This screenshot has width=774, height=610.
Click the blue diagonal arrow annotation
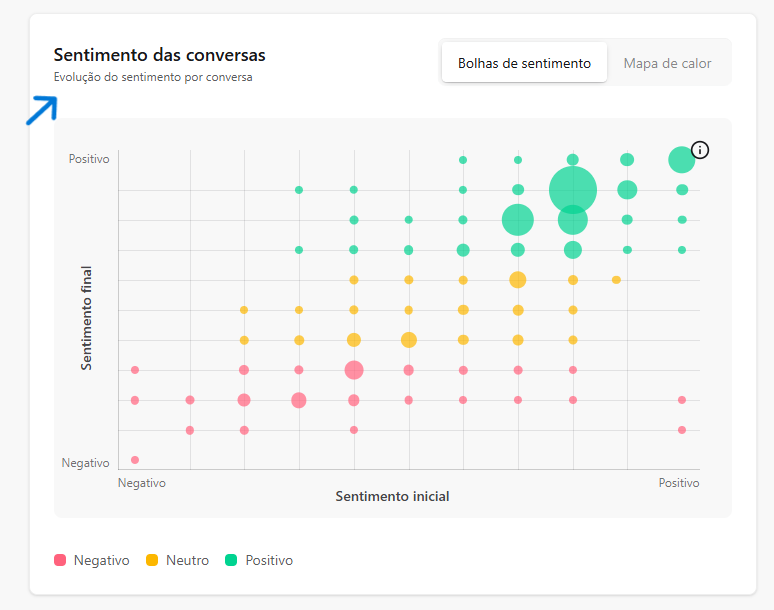pos(40,110)
